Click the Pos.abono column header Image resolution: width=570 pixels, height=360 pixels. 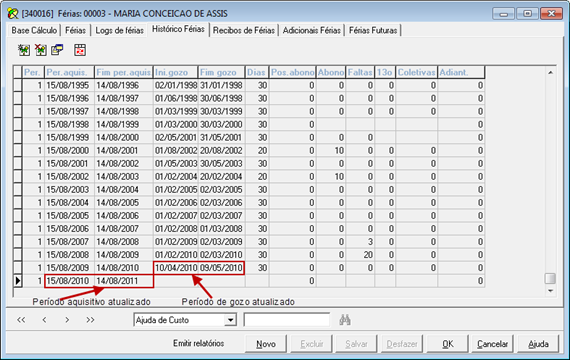(293, 72)
